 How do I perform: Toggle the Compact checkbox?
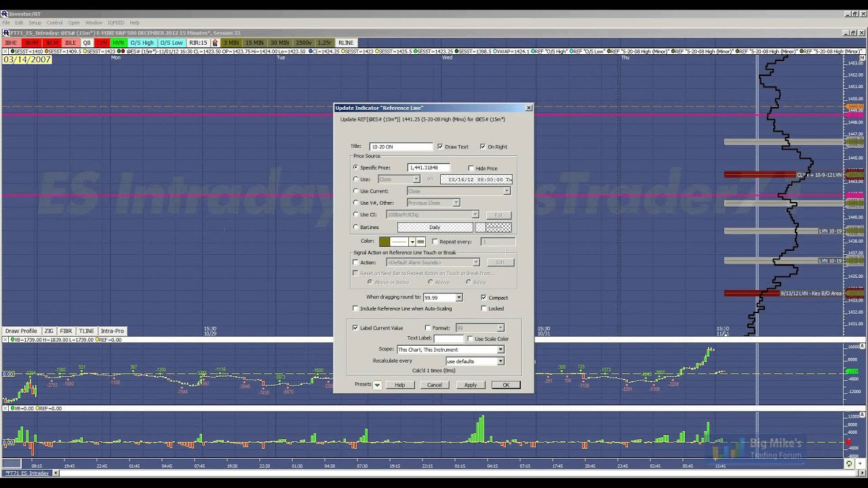tap(484, 298)
